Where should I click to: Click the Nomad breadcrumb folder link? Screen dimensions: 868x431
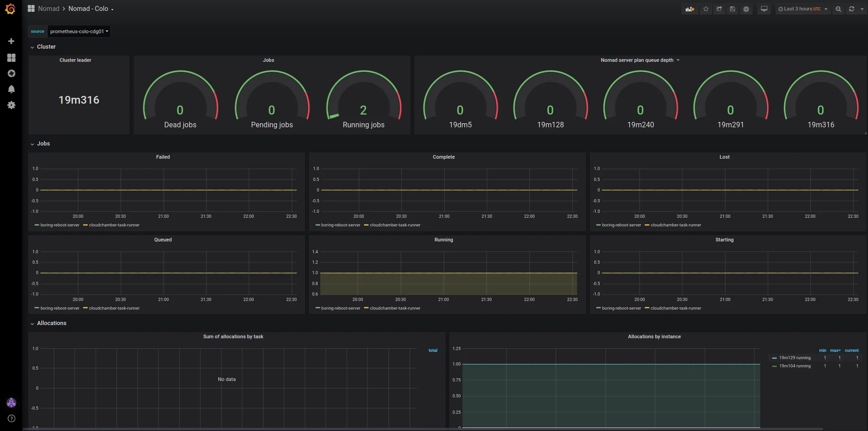(x=49, y=9)
